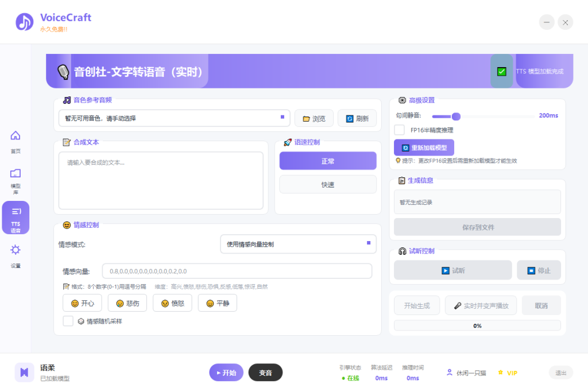Click the 保存到文件 save to file button

(x=477, y=227)
